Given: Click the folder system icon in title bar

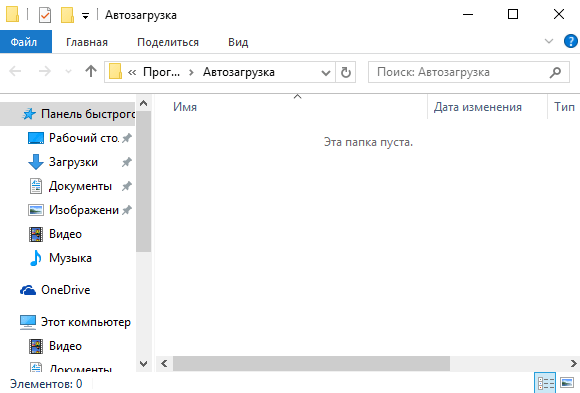Looking at the screenshot, I should coord(13,14).
